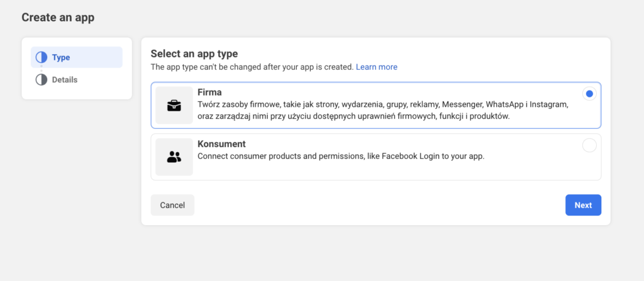Click the Polish description text under Firma
The image size is (644, 281).
pyautogui.click(x=382, y=110)
